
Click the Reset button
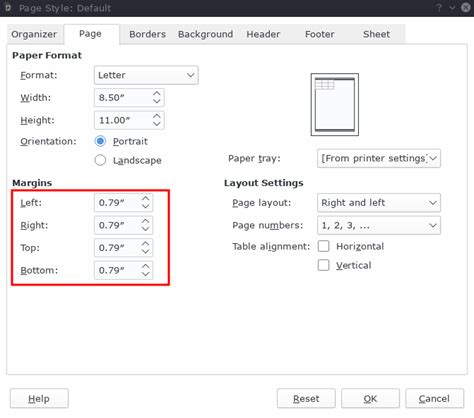click(306, 399)
